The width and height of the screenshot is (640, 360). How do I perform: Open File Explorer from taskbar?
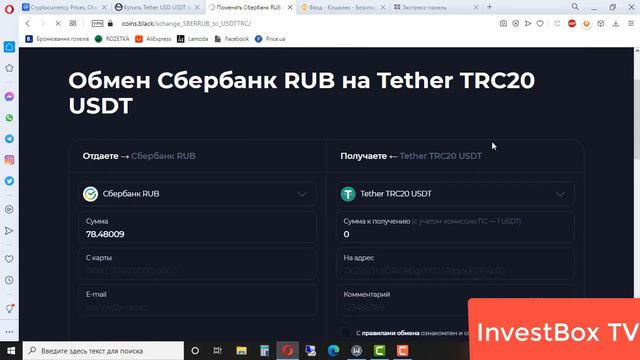pyautogui.click(x=241, y=351)
